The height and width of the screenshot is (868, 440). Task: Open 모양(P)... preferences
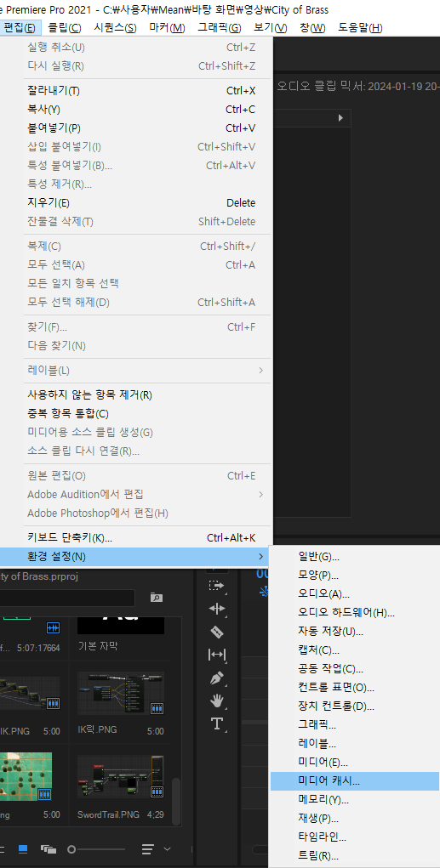pyautogui.click(x=355, y=576)
